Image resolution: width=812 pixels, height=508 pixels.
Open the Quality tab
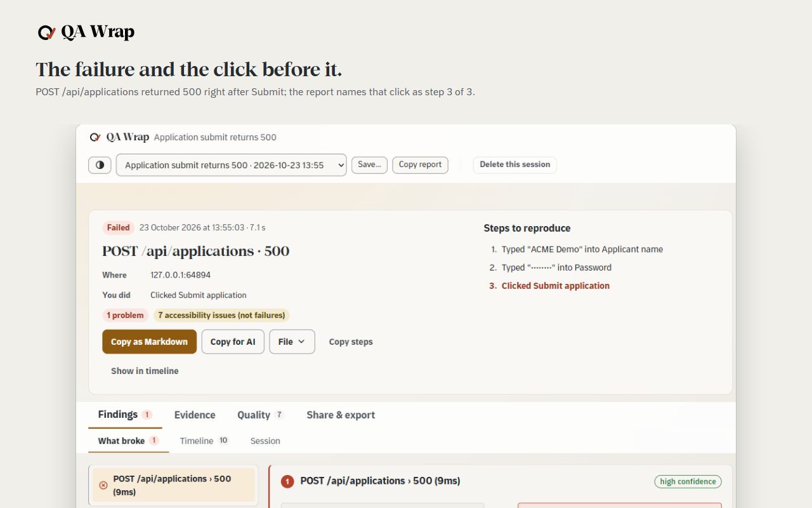click(x=261, y=415)
